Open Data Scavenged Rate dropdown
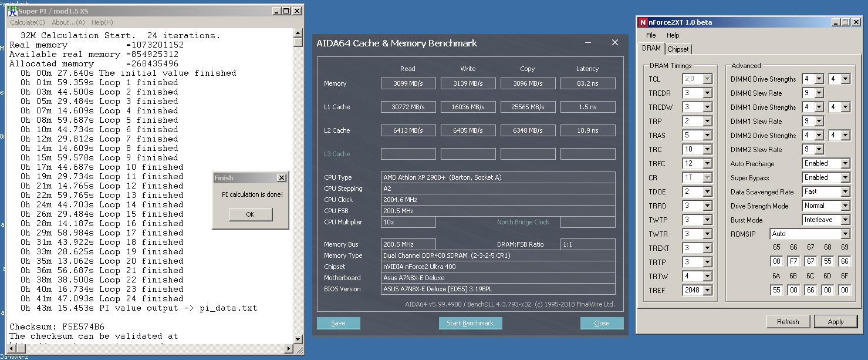868x360 pixels. pyautogui.click(x=845, y=191)
